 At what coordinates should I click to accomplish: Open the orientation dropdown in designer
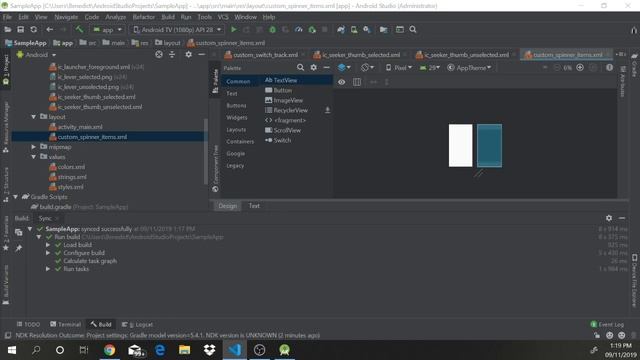[x=367, y=67]
